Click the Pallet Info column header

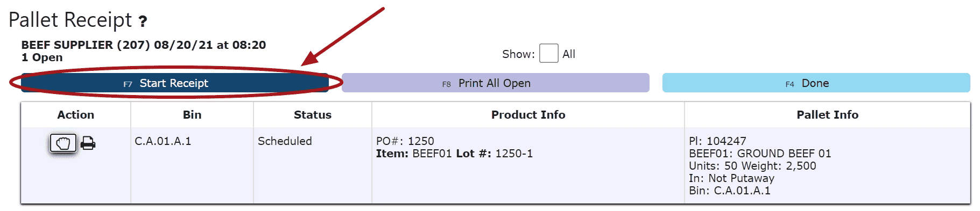827,115
